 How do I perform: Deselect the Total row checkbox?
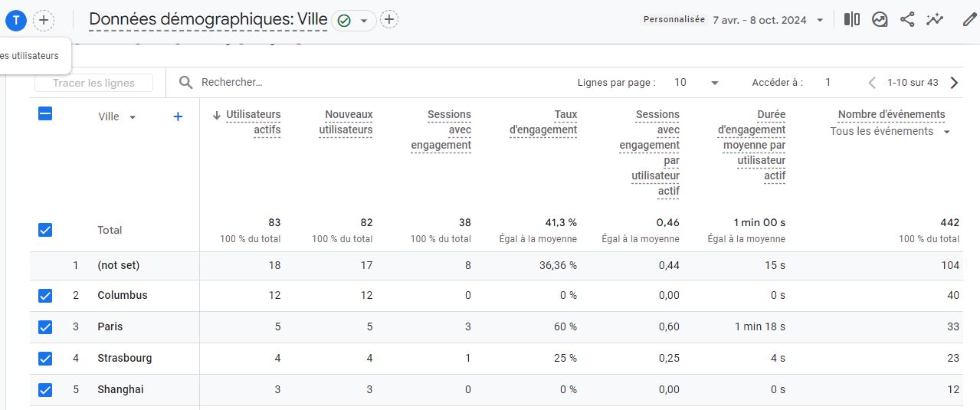[x=45, y=230]
